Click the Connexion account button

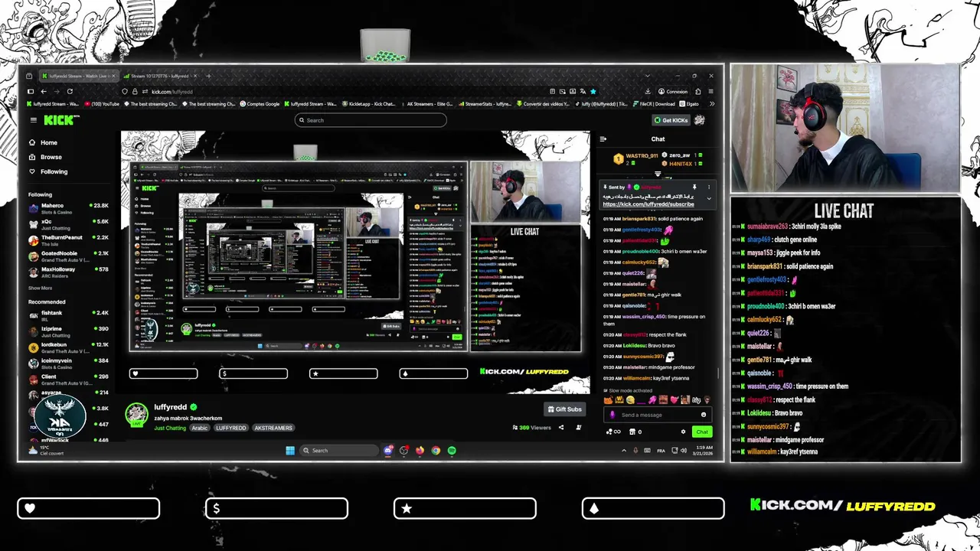(673, 92)
